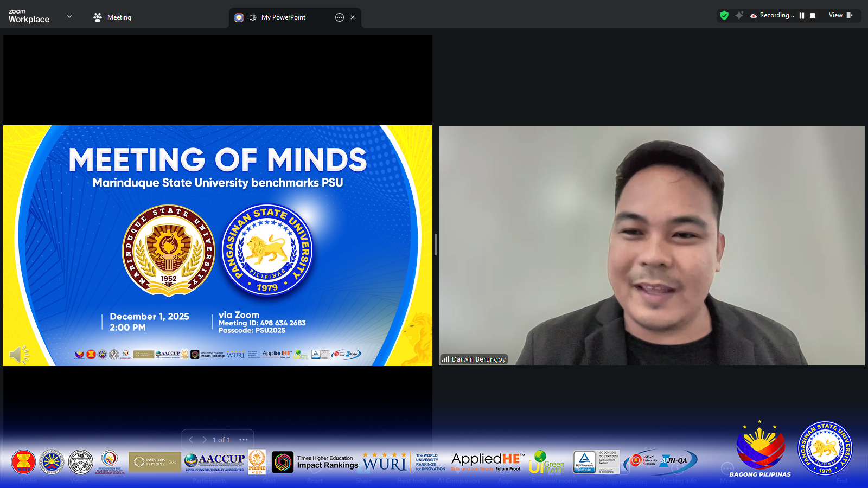Click the Darwin Berungoy name label
This screenshot has height=488, width=868.
pyautogui.click(x=474, y=359)
